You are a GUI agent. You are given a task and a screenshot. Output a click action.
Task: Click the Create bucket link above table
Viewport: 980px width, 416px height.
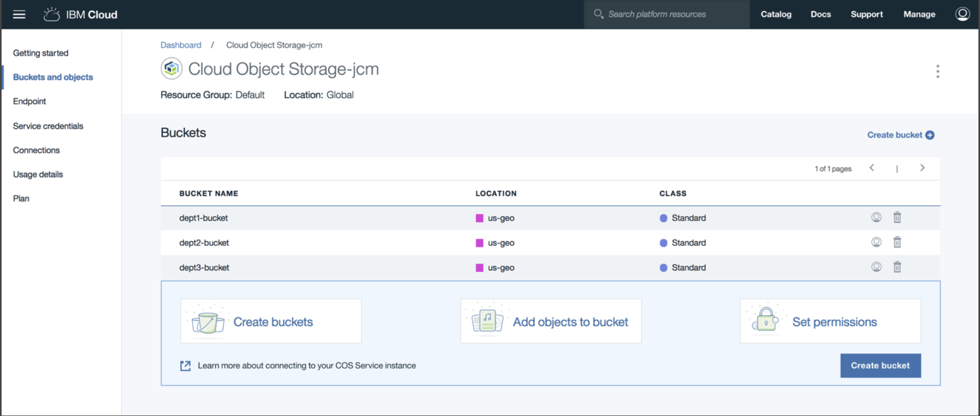894,135
